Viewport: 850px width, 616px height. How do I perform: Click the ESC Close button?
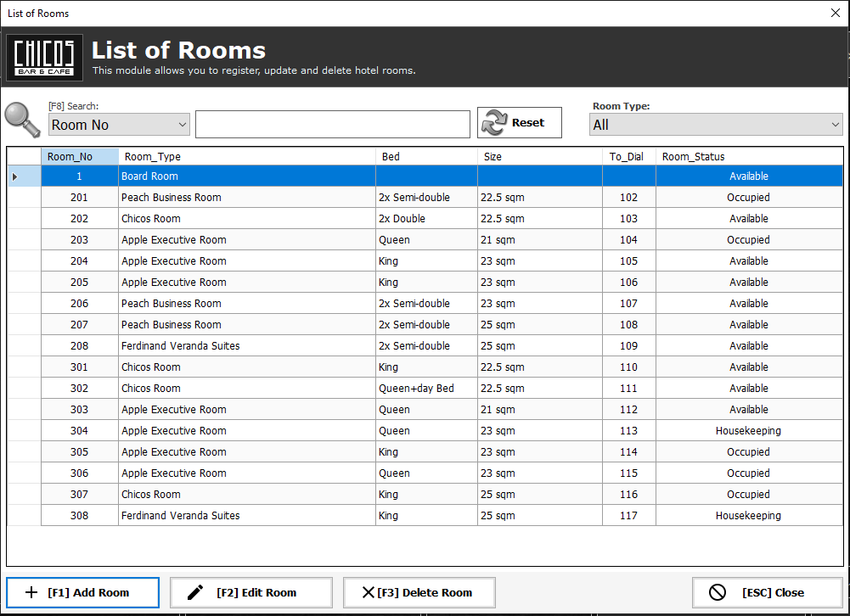(x=767, y=593)
